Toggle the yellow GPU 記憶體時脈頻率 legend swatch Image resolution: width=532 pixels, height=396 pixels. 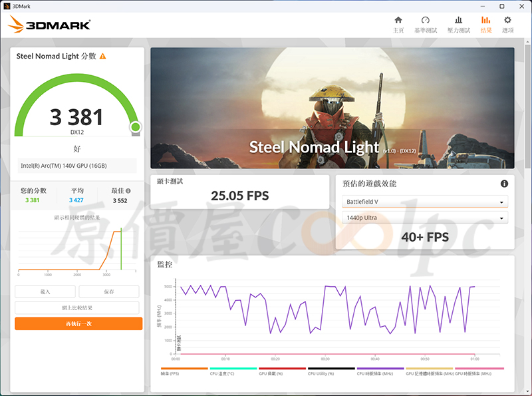click(429, 369)
